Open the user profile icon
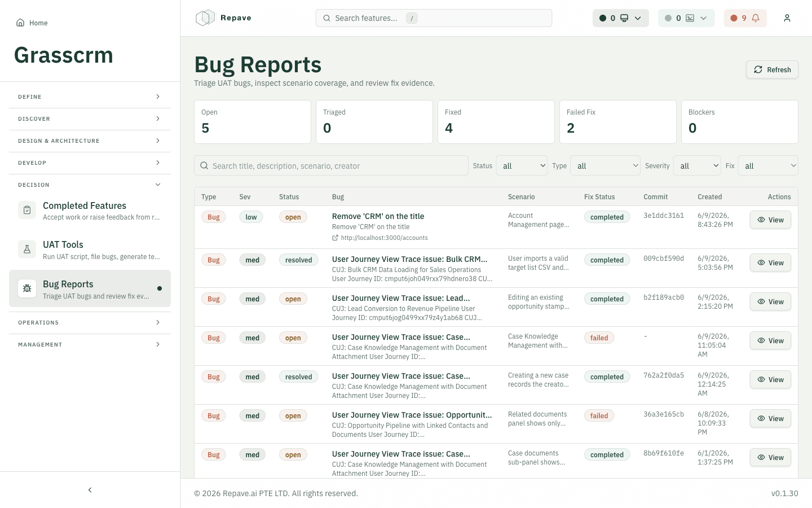Screen dimensions: 812x508 click(787, 18)
